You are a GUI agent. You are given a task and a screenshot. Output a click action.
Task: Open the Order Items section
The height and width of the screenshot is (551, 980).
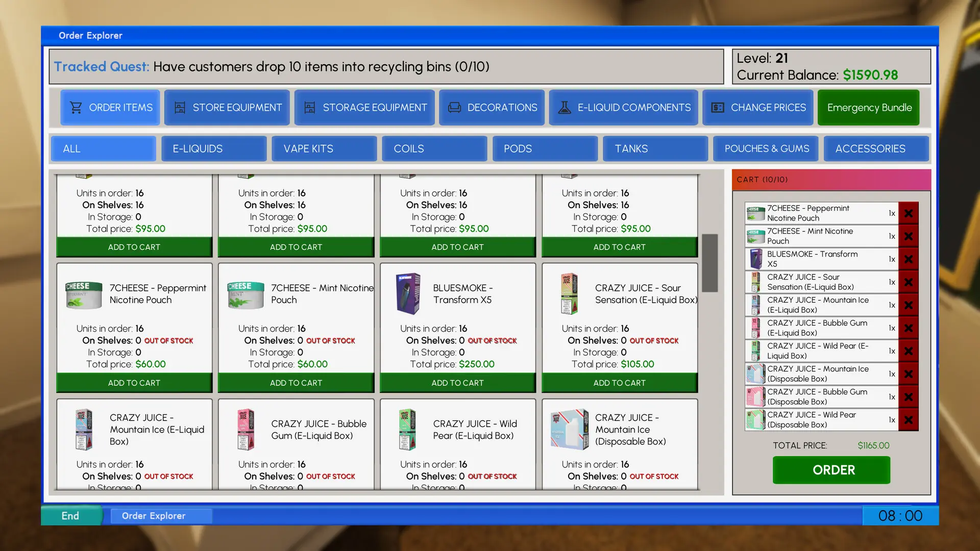(x=110, y=108)
